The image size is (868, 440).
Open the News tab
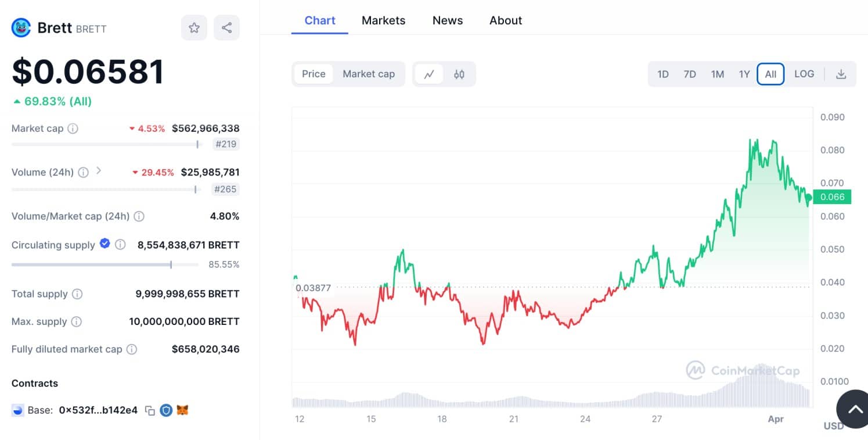tap(448, 20)
